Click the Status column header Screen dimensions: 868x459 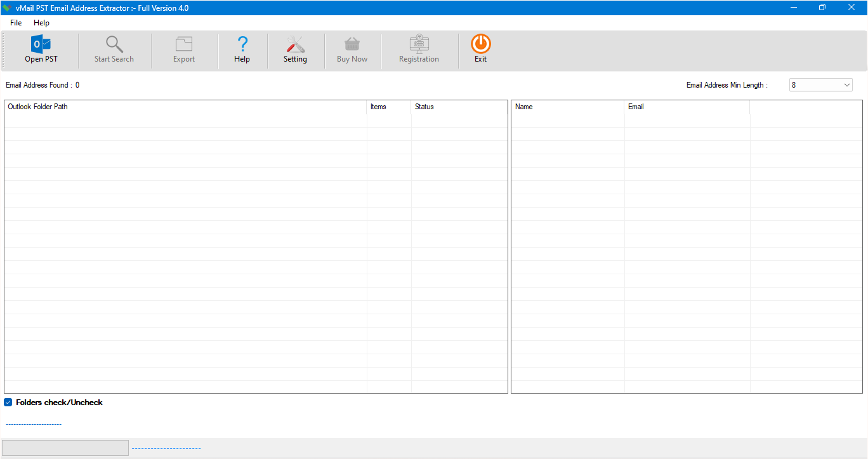(459, 107)
